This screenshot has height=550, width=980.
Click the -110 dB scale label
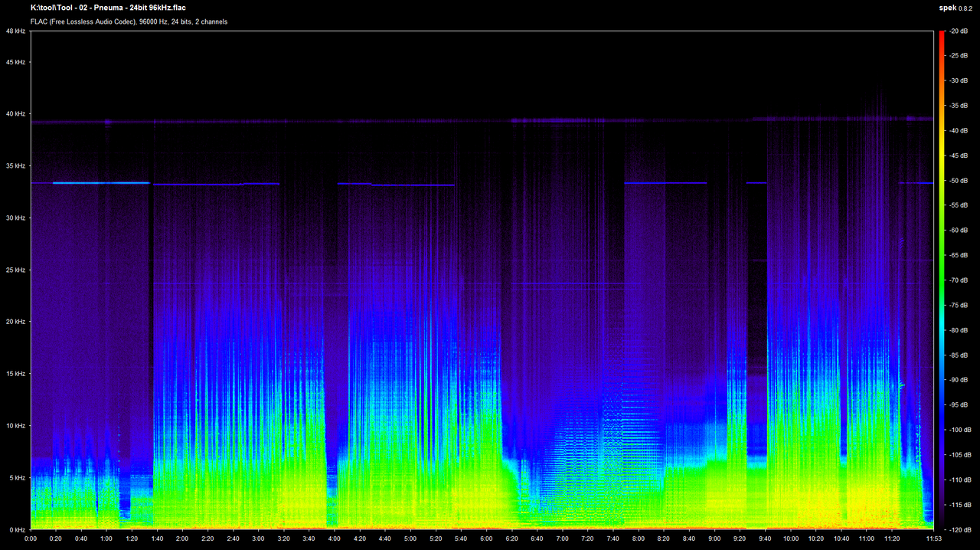pyautogui.click(x=962, y=480)
